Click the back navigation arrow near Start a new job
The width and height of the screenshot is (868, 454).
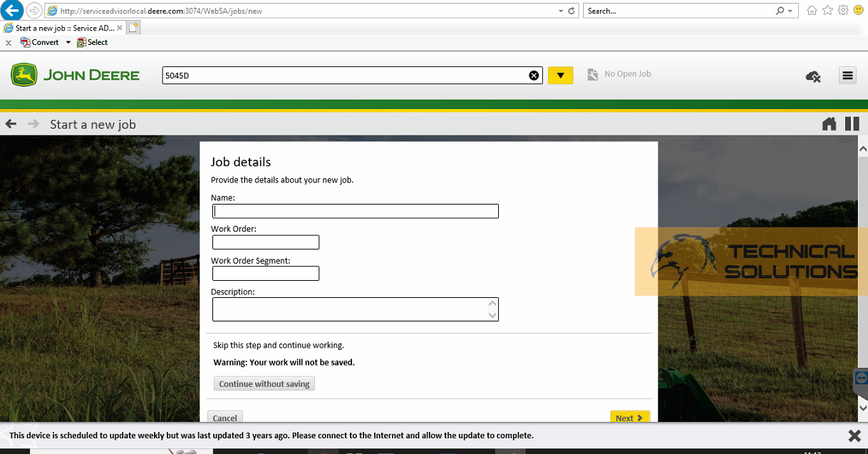point(11,123)
